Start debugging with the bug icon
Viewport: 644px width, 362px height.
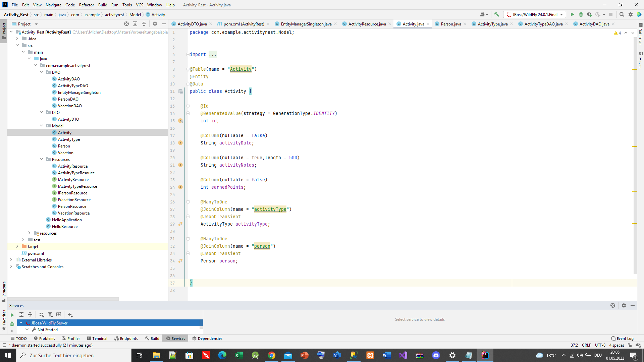(581, 14)
